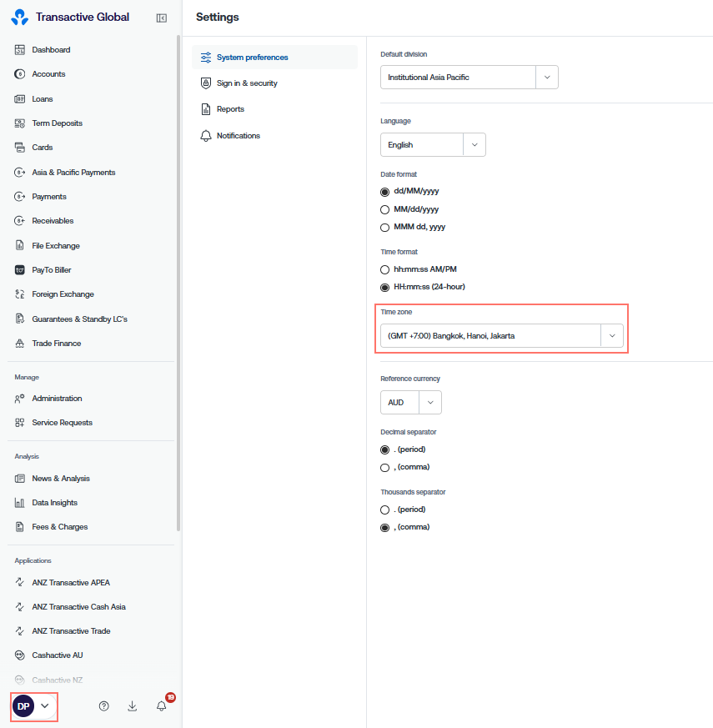
Task: Collapse the sidebar panel icon
Action: 162,18
